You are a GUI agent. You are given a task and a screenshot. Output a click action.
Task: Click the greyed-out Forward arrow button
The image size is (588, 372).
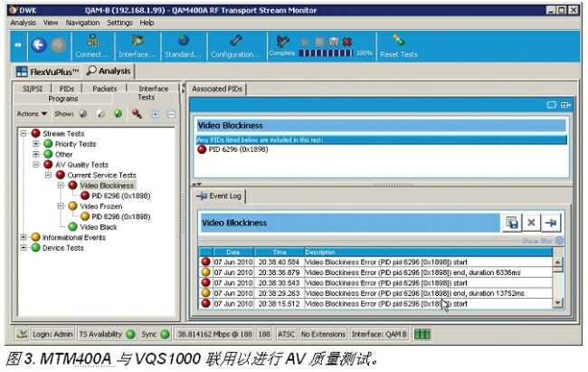(x=58, y=45)
